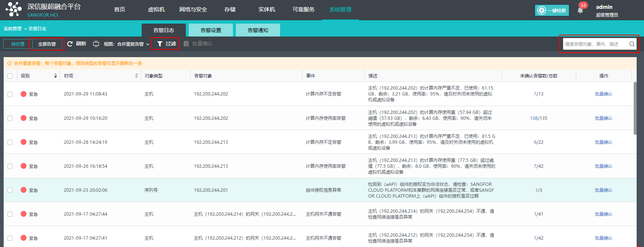Screen dimensions: 644x247
Task: Click the filter funnel icon
Action: click(160, 44)
